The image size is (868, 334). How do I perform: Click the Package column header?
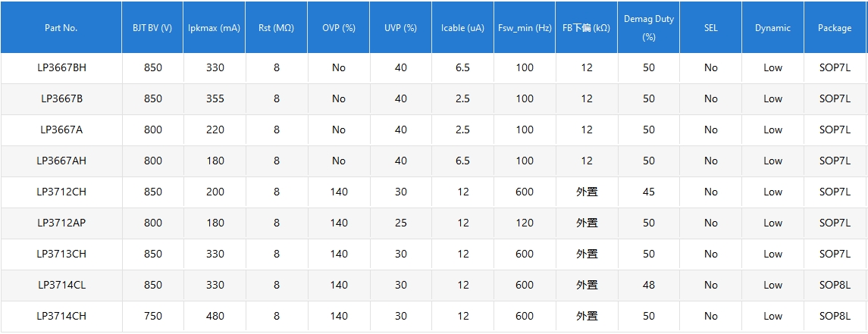point(835,28)
